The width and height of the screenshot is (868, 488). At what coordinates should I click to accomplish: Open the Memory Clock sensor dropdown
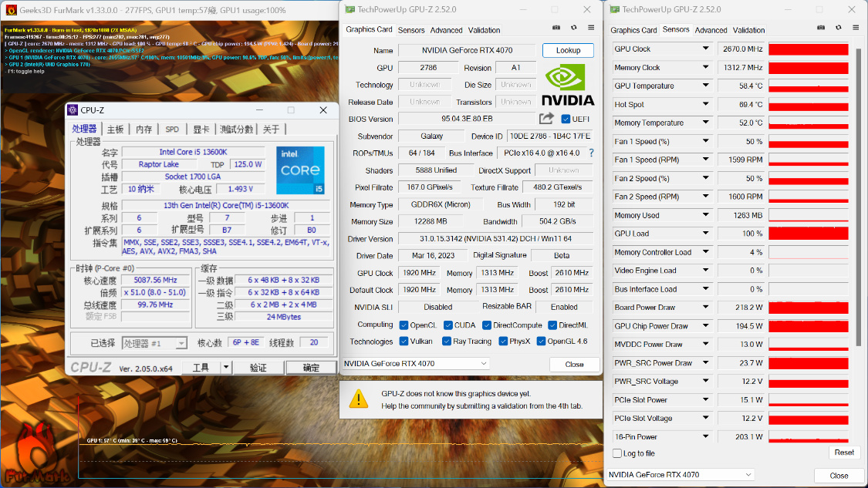(x=705, y=68)
